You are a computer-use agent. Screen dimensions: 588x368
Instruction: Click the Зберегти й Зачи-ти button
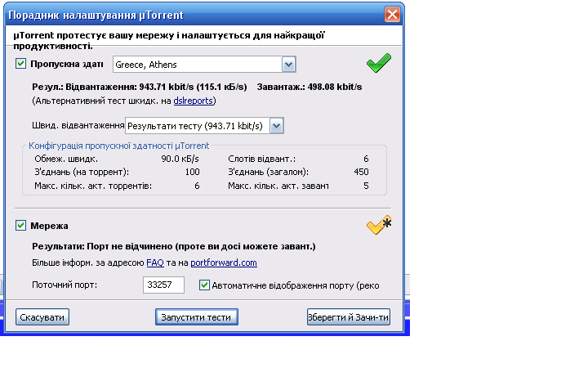349,317
